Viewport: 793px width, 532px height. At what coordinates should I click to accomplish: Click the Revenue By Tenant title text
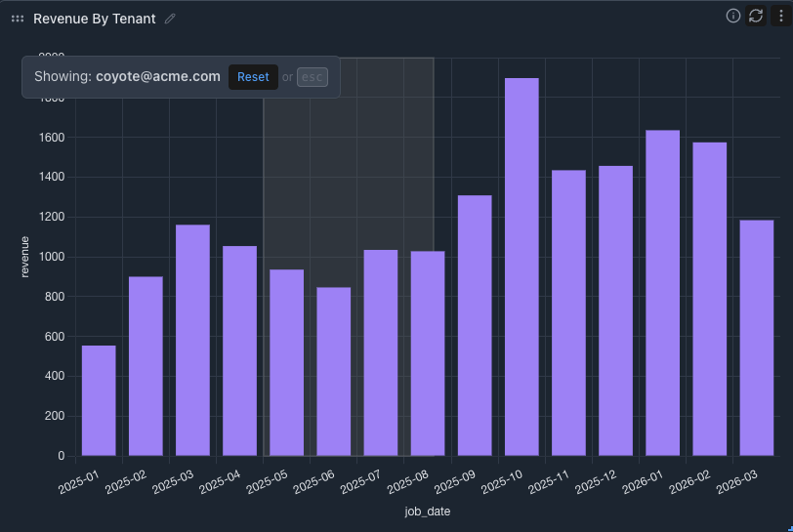point(94,19)
